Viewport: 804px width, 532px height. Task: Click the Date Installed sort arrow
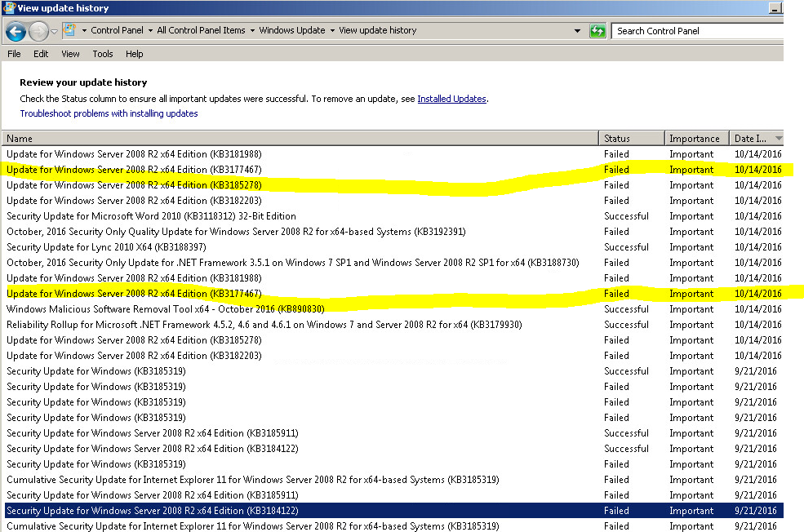[780, 138]
